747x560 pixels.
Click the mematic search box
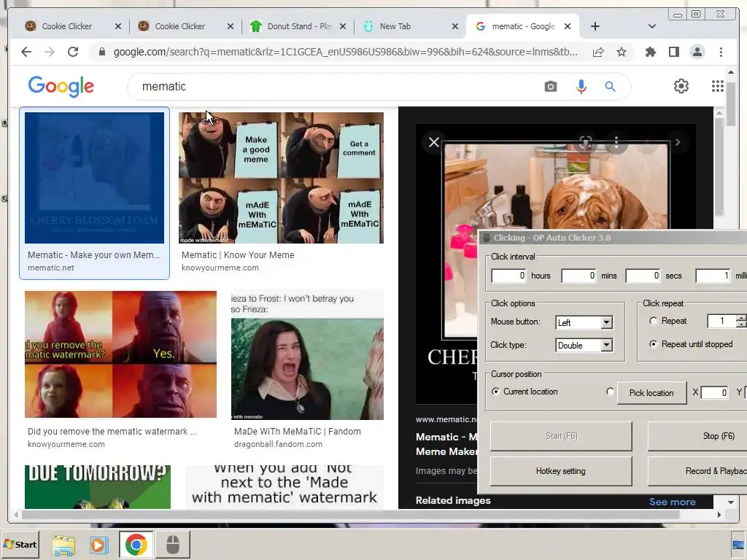coord(333,87)
